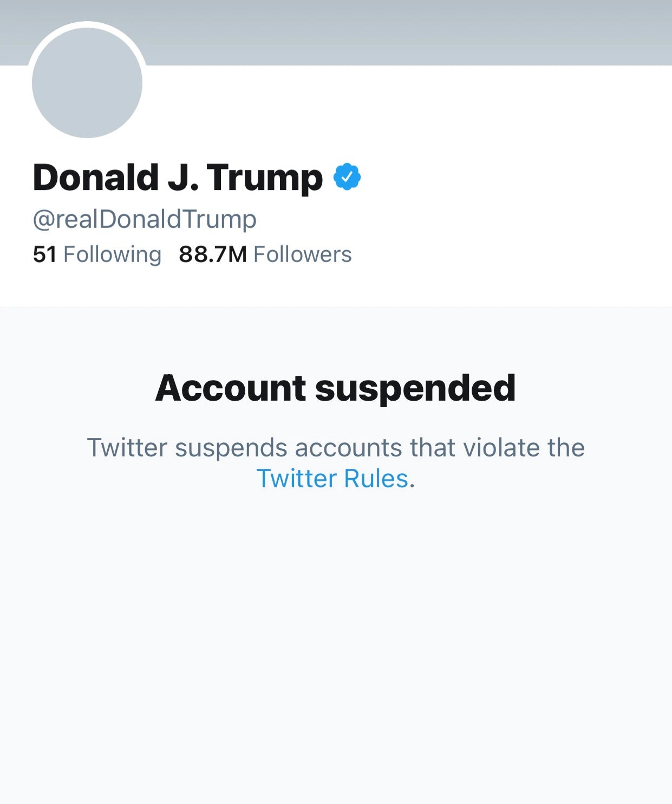This screenshot has height=804, width=672.
Task: Select the @realDonaldTrump handle
Action: click(x=145, y=219)
